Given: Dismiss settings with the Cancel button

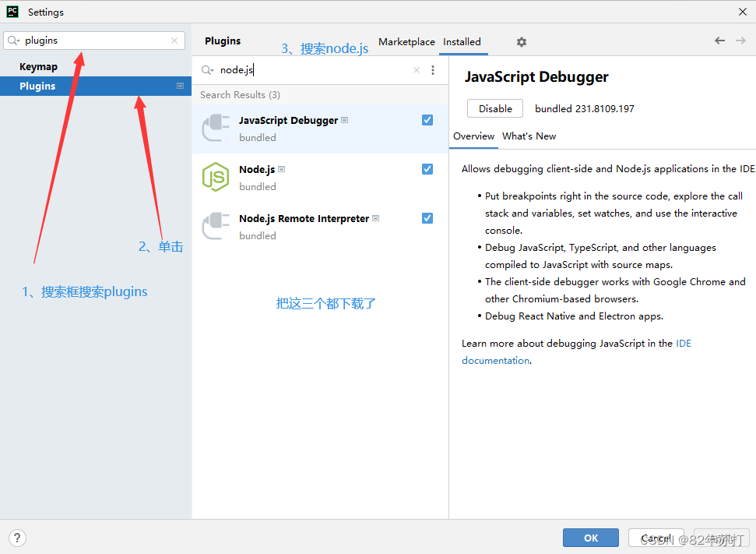Looking at the screenshot, I should (x=656, y=538).
